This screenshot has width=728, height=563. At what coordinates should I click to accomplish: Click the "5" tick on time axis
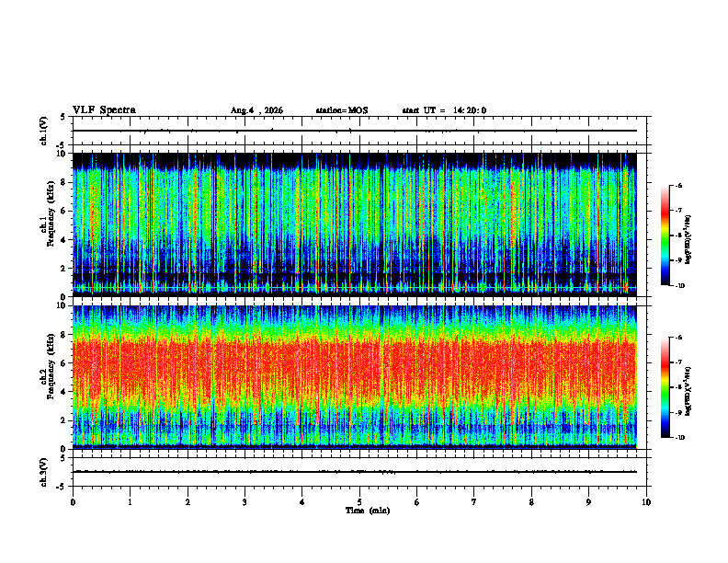359,502
